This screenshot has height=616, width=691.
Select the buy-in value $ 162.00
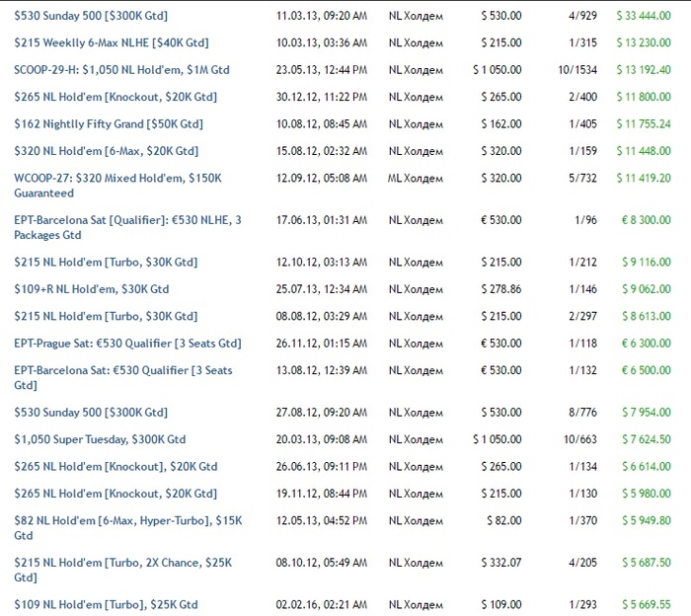(501, 124)
